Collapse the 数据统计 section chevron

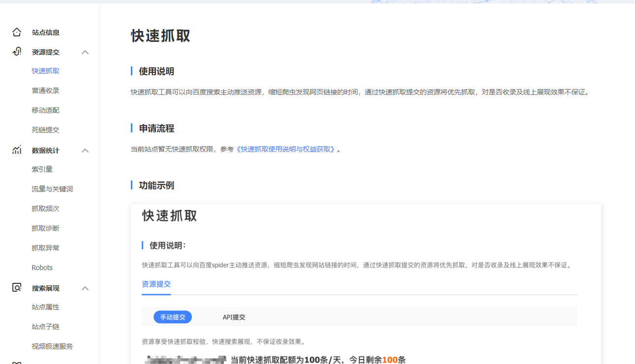(85, 151)
